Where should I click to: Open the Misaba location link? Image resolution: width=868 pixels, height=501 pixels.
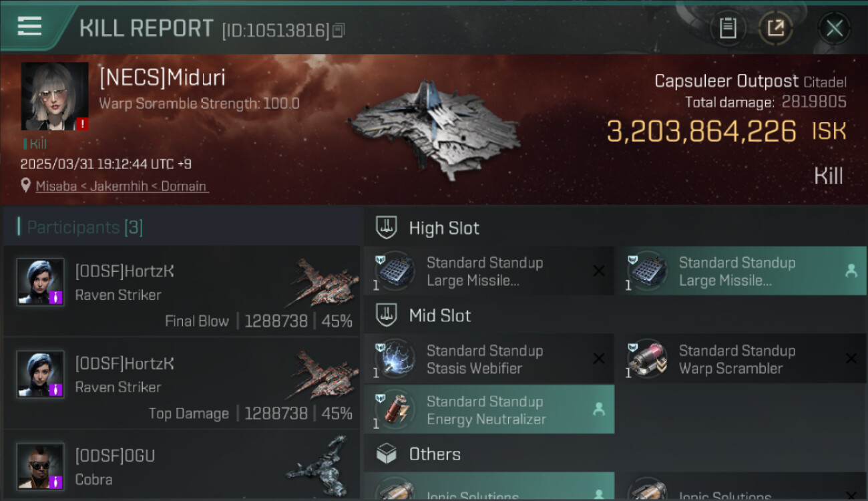pos(122,186)
